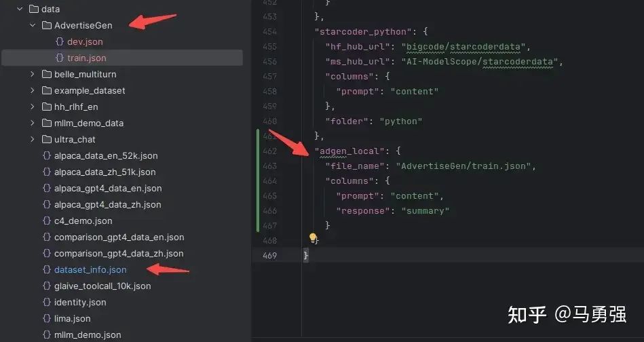The image size is (644, 342).
Task: Open glaive_toolcall_10k.json in the tree
Action: tap(102, 286)
